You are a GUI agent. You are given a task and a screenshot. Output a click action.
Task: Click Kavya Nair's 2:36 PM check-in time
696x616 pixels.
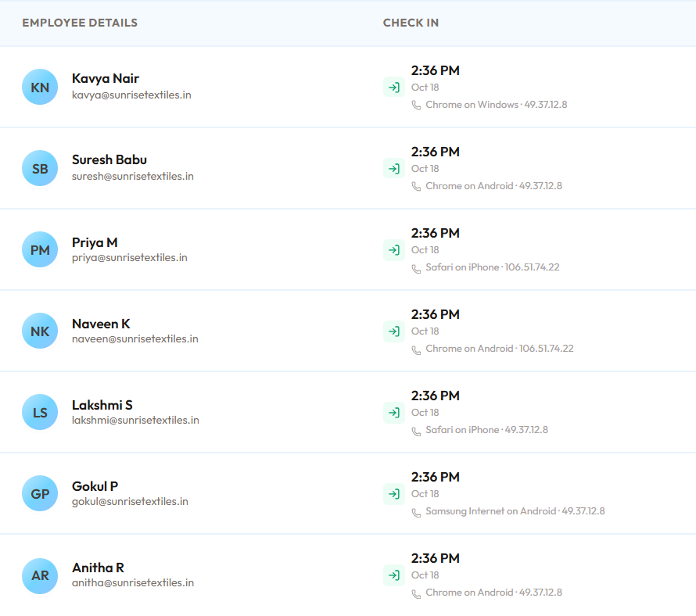click(x=435, y=70)
